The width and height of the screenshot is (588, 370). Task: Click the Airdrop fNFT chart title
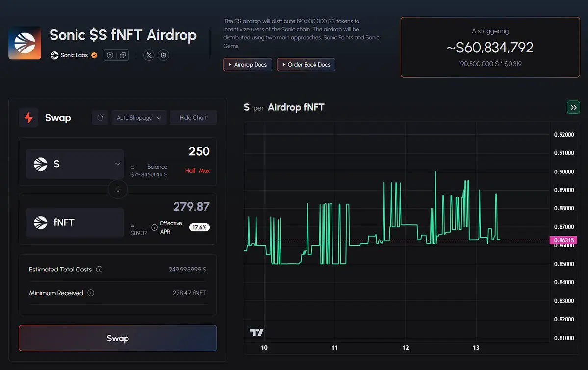(x=296, y=107)
